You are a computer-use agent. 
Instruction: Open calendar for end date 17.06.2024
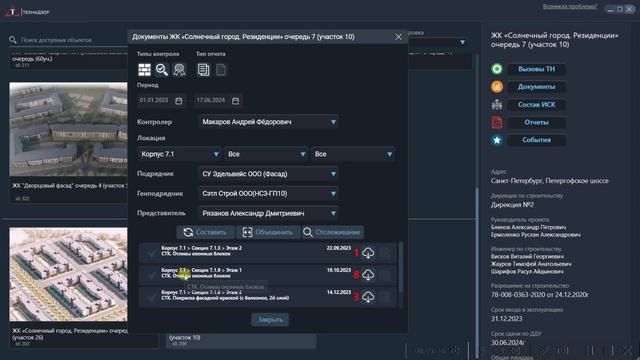pos(236,100)
